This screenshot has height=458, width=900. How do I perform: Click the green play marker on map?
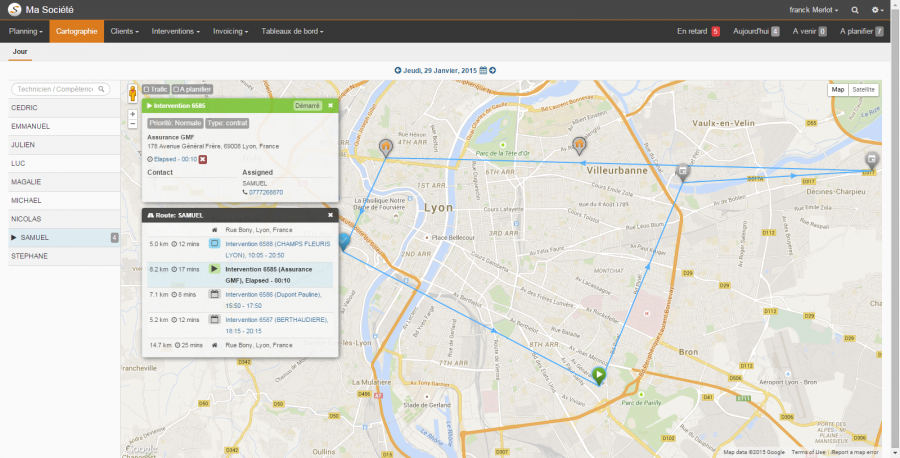[x=599, y=377]
